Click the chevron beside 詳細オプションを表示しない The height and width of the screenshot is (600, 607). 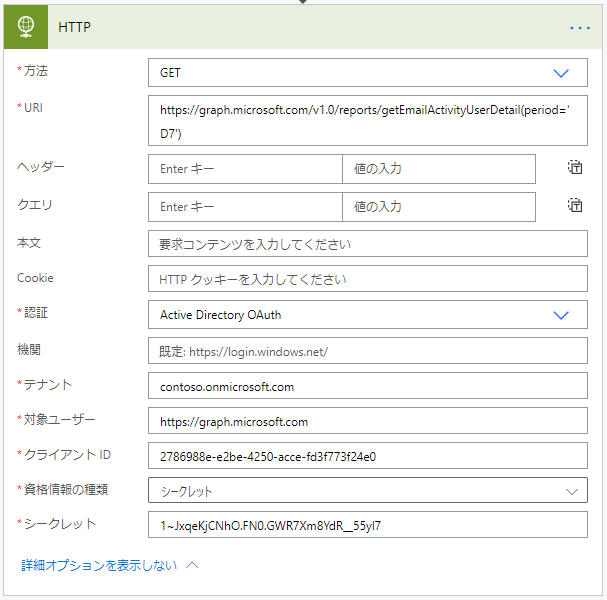tap(192, 566)
